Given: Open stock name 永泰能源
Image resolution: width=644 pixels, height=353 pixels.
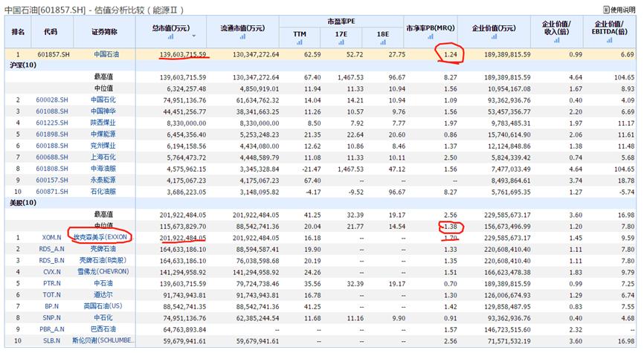Looking at the screenshot, I should [103, 180].
